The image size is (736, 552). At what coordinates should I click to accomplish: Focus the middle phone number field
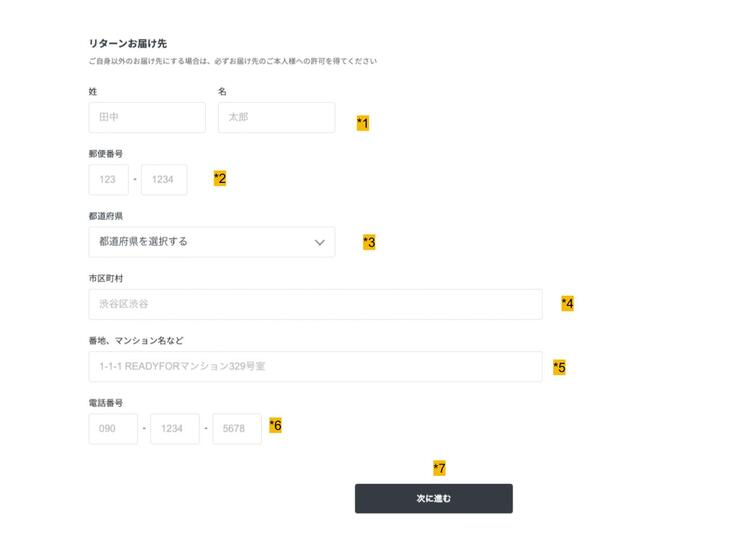coord(175,429)
